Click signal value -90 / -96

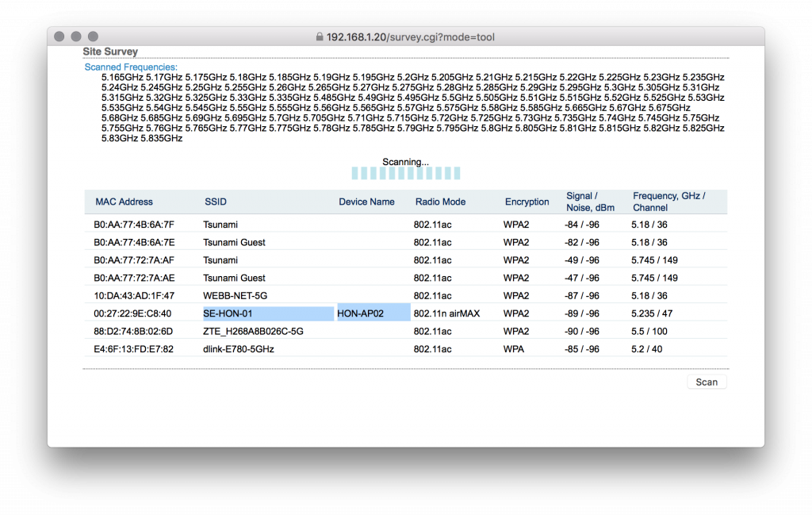[x=581, y=331]
